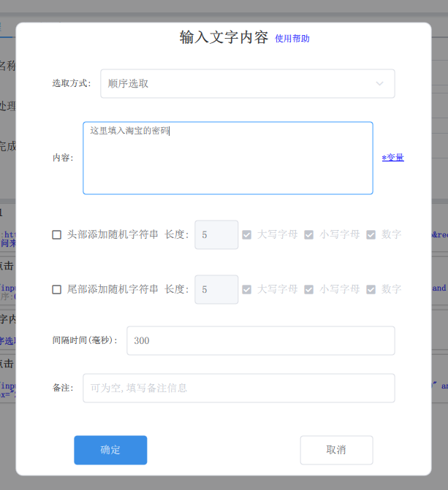Toggle 小写字母 checkbox in 尾部 row
This screenshot has height=490, width=448.
coord(309,289)
